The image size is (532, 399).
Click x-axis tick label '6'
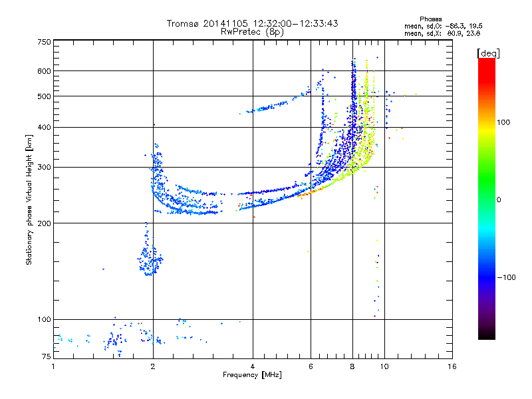(311, 366)
